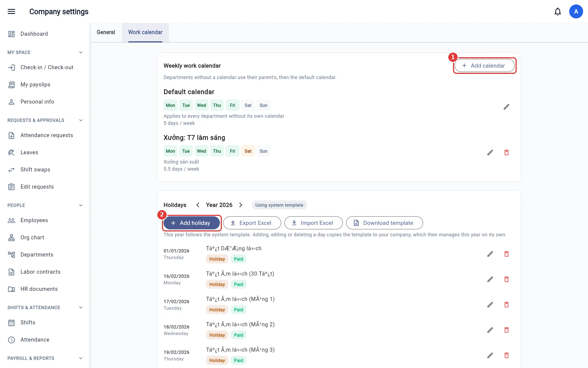Delete the Xưởng: T7 làm sáng calendar
The width and height of the screenshot is (588, 368).
tap(506, 152)
